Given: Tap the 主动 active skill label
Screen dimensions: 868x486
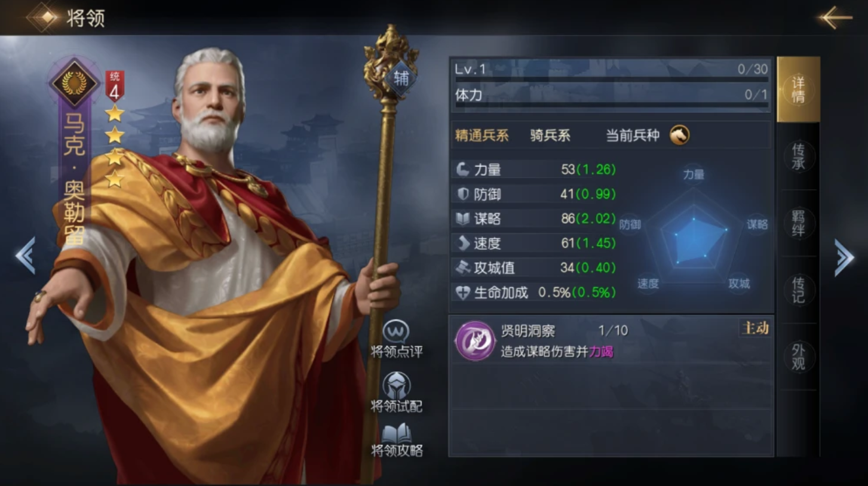Looking at the screenshot, I should [754, 328].
